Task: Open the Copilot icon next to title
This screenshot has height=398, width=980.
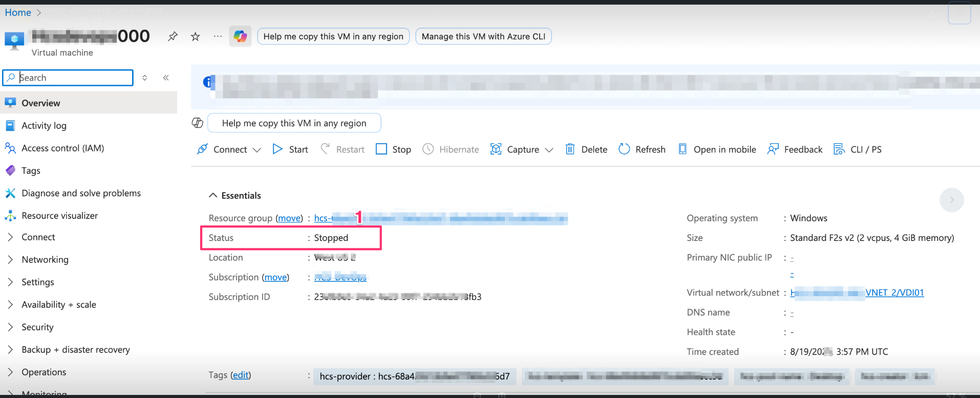Action: pyautogui.click(x=240, y=36)
